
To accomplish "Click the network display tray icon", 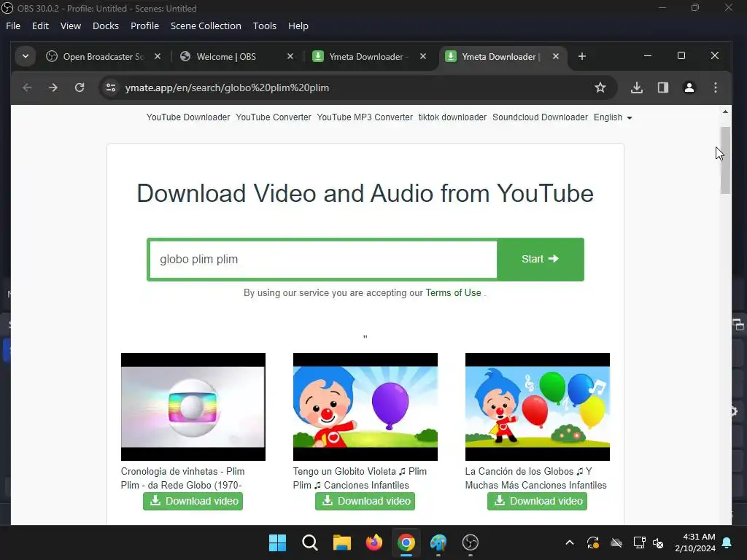I will [x=639, y=542].
